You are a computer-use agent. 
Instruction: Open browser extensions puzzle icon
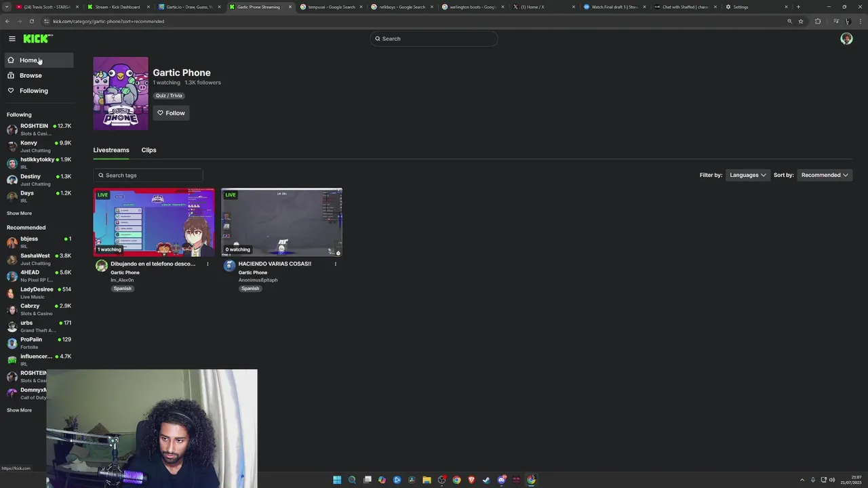click(818, 21)
